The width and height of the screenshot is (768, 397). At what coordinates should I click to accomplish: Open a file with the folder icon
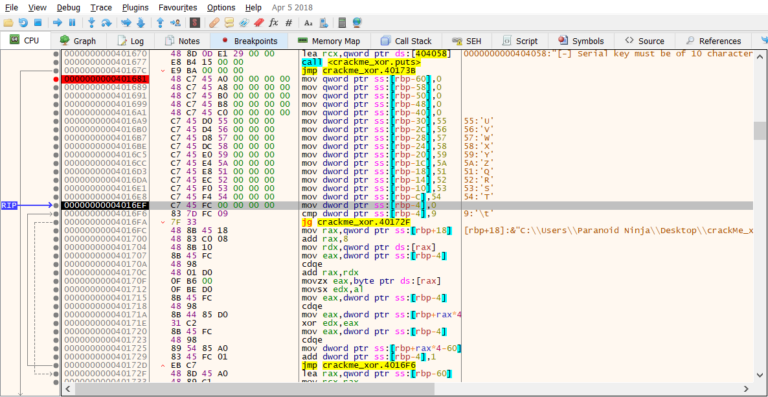[x=8, y=23]
